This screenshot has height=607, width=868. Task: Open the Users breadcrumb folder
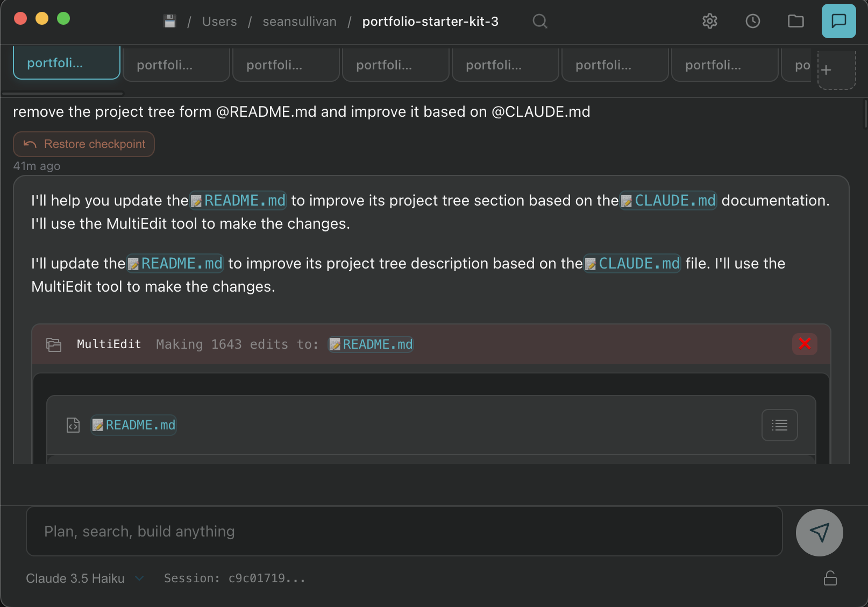pos(219,22)
